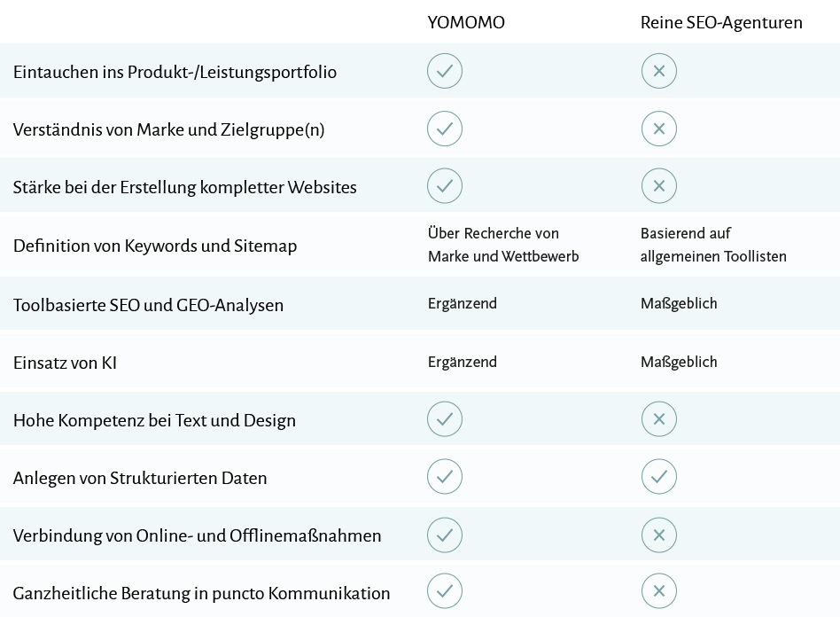Click 'Über Recherche von Marke und Wettbewerb' text
Viewport: 840px width, 617px height.
point(502,245)
